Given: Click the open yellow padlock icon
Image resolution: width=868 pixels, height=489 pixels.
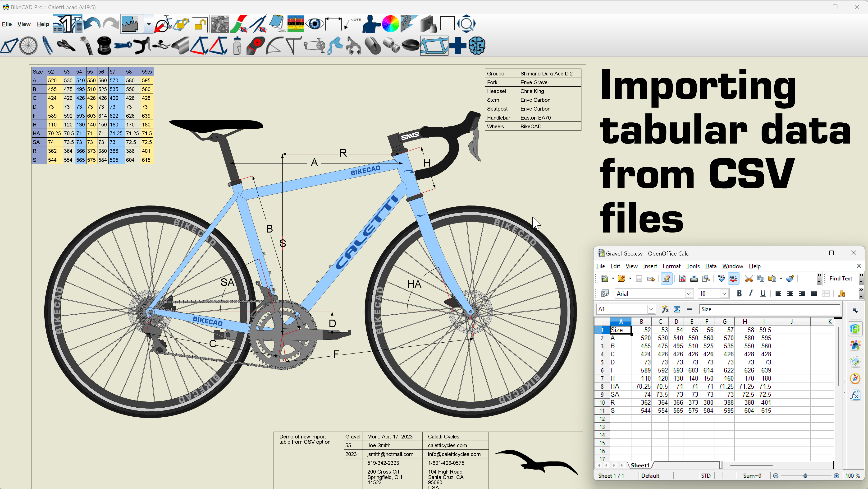Looking at the screenshot, I should (x=201, y=24).
